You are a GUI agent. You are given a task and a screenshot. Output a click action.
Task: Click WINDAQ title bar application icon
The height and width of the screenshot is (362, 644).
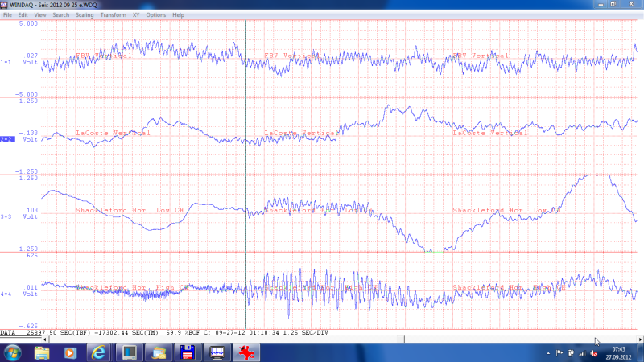click(x=4, y=5)
